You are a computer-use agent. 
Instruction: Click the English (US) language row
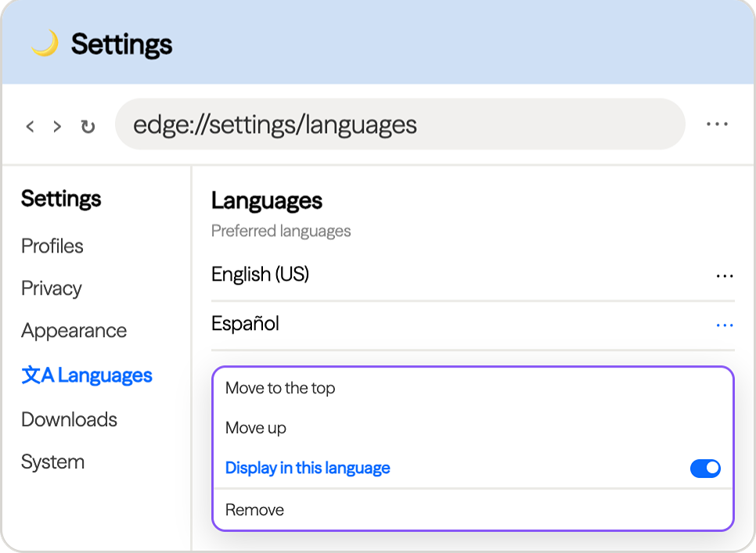tap(473, 275)
